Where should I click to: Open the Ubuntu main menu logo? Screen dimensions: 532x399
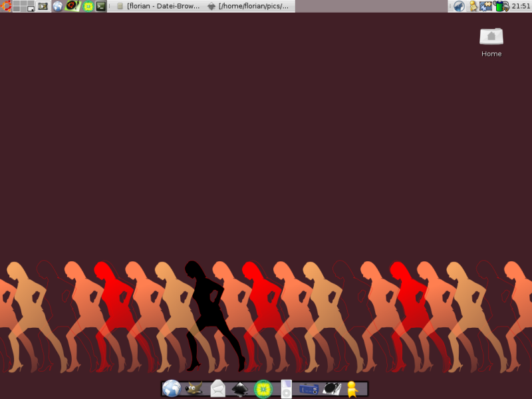[x=6, y=6]
